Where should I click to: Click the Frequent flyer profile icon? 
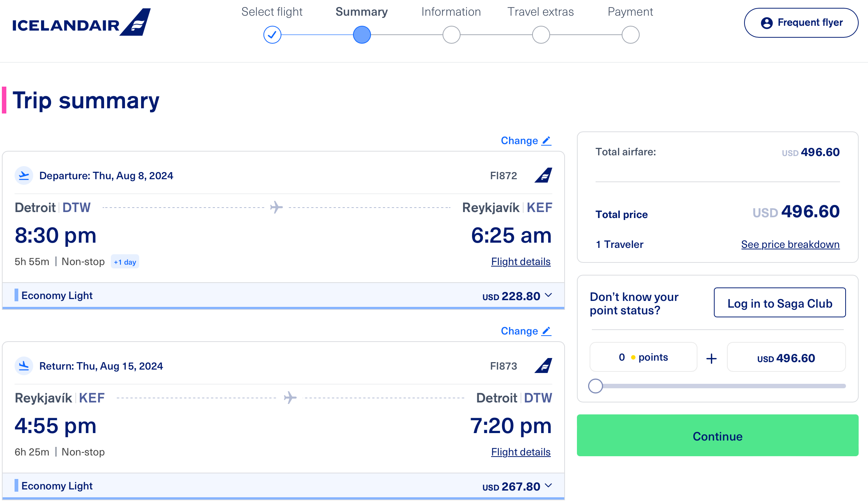pos(766,23)
